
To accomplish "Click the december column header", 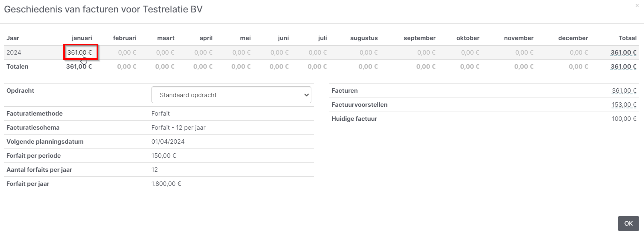I will [x=573, y=38].
